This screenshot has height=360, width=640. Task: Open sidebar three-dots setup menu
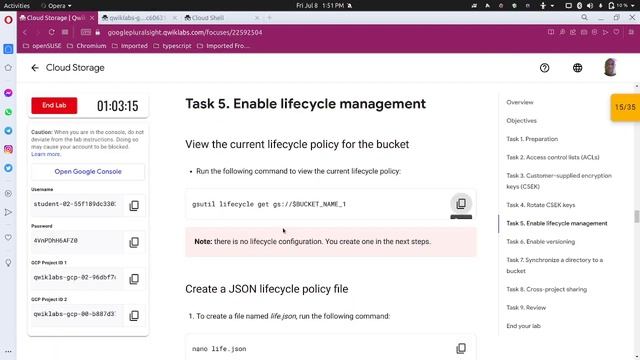[8, 351]
